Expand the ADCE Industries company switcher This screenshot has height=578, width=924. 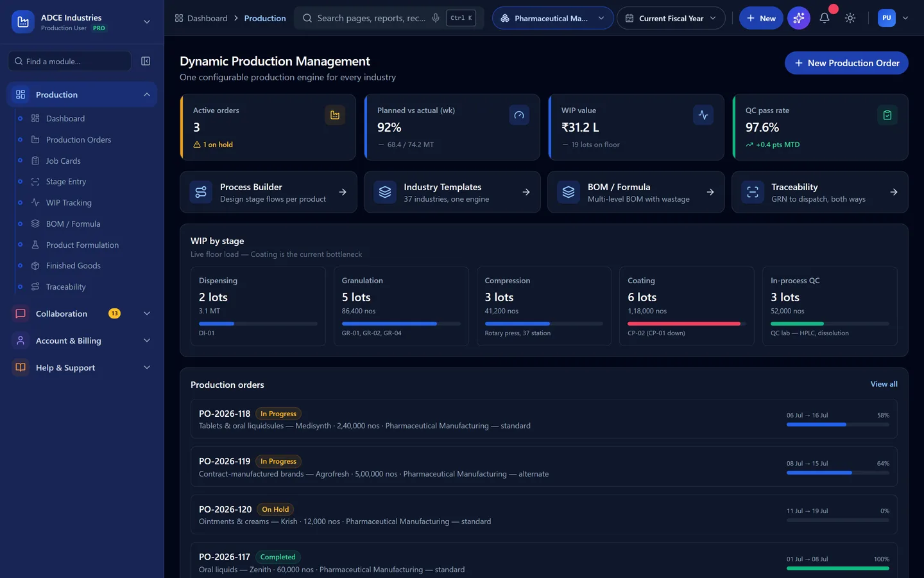[147, 22]
